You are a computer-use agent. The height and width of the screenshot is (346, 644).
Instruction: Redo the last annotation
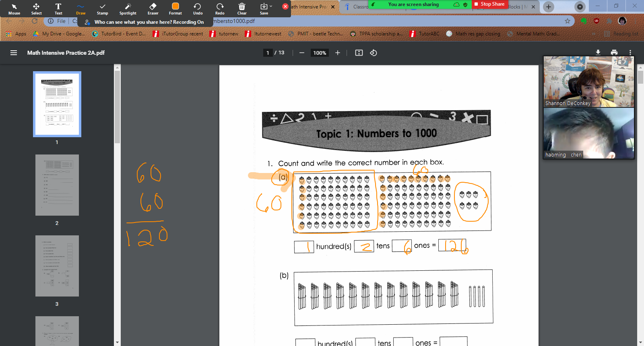point(220,8)
